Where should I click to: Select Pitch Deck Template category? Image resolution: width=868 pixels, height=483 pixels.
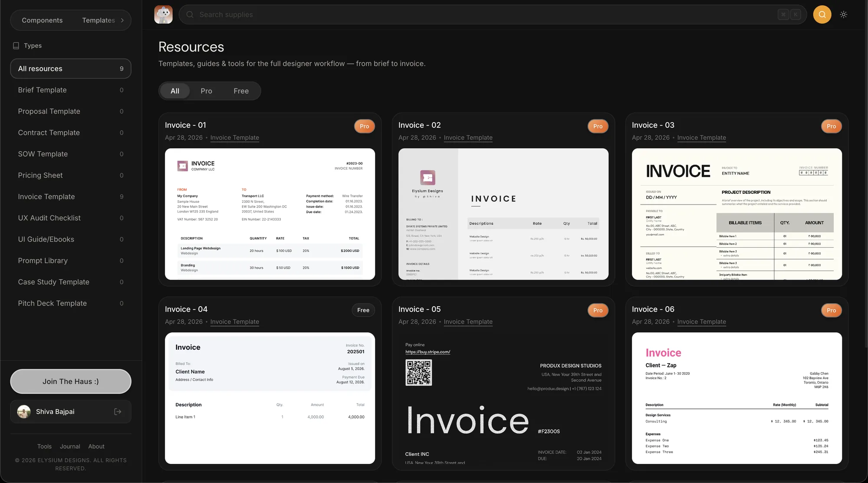click(71, 303)
